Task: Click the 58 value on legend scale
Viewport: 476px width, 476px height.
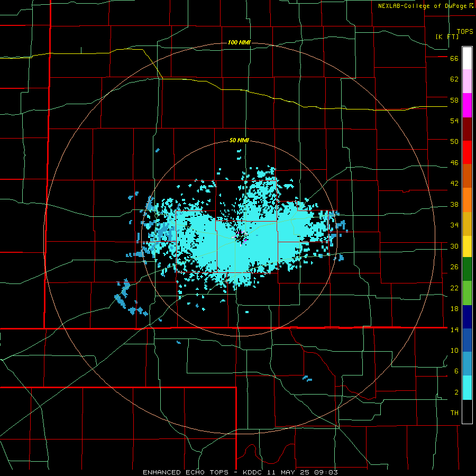Action: click(x=454, y=100)
